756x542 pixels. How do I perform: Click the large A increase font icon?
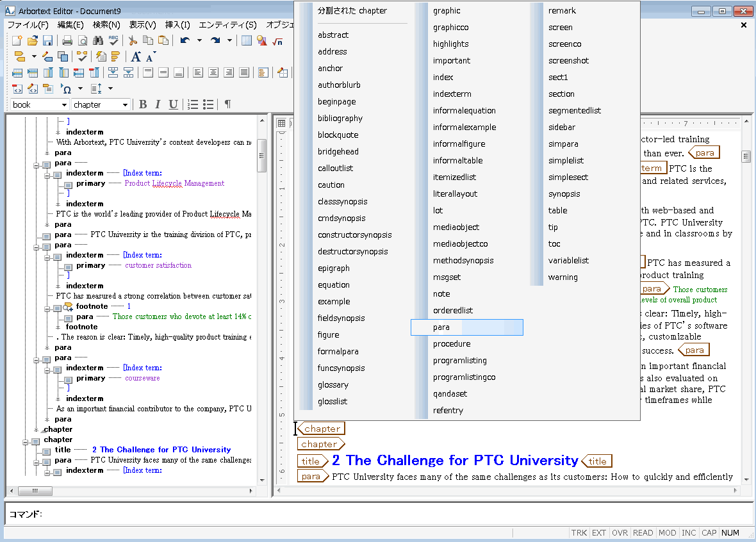136,57
